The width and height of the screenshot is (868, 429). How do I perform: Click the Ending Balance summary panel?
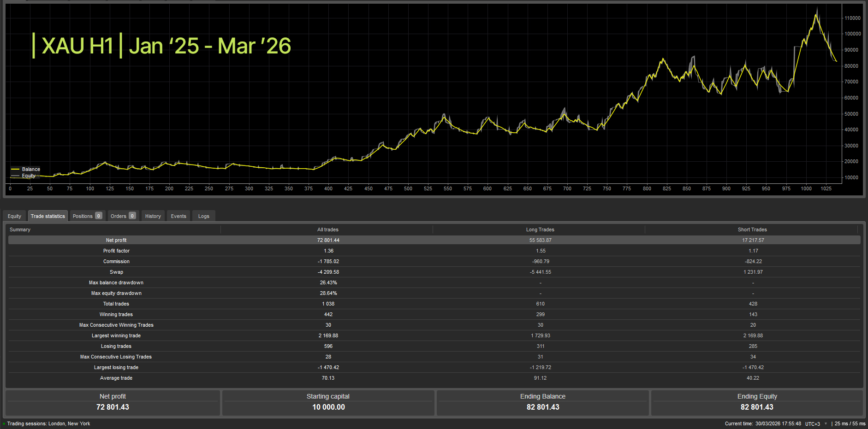542,402
